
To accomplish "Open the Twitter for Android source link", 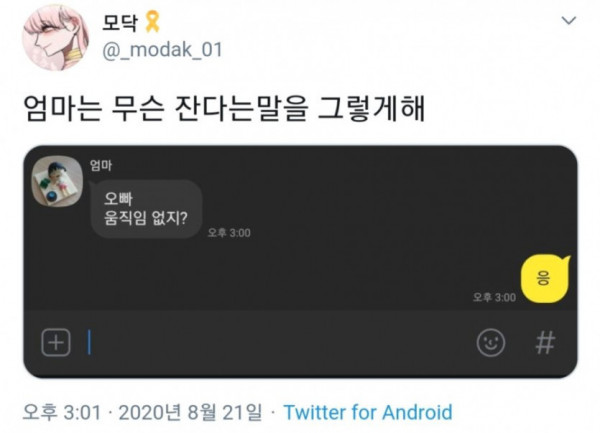I will [x=368, y=413].
